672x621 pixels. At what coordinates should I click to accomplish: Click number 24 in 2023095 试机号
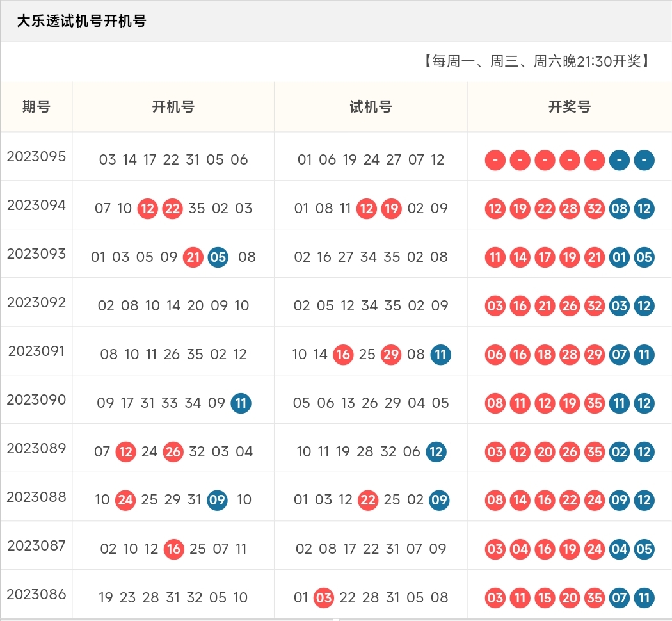(371, 160)
